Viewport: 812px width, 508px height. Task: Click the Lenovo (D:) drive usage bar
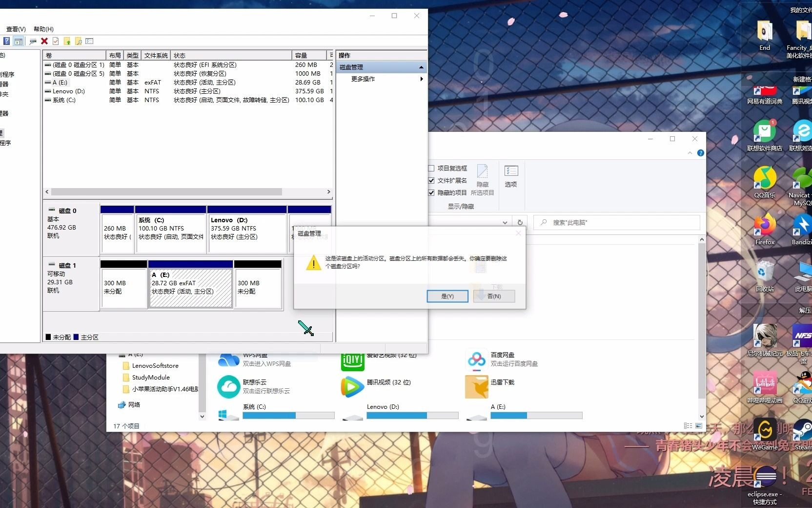click(x=412, y=416)
